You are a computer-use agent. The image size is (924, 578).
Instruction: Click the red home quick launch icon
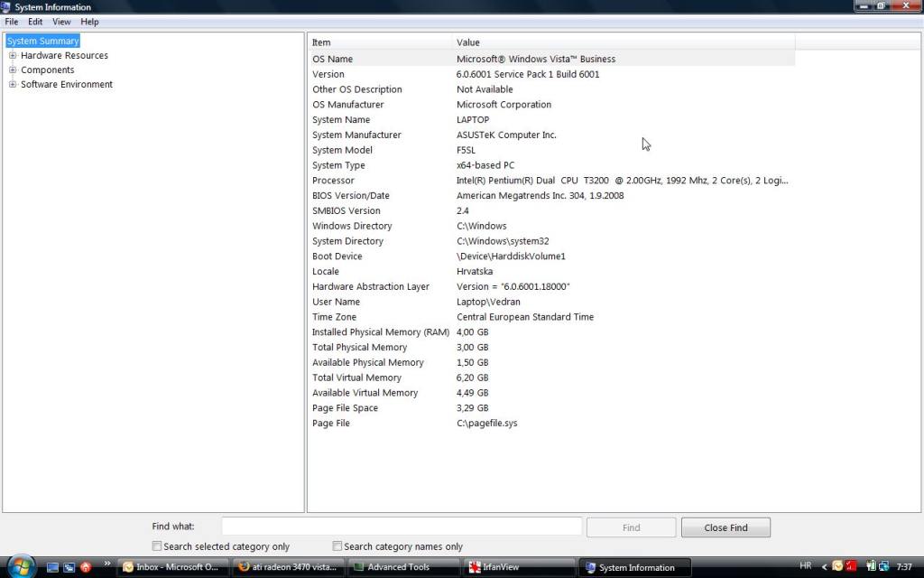pos(86,567)
